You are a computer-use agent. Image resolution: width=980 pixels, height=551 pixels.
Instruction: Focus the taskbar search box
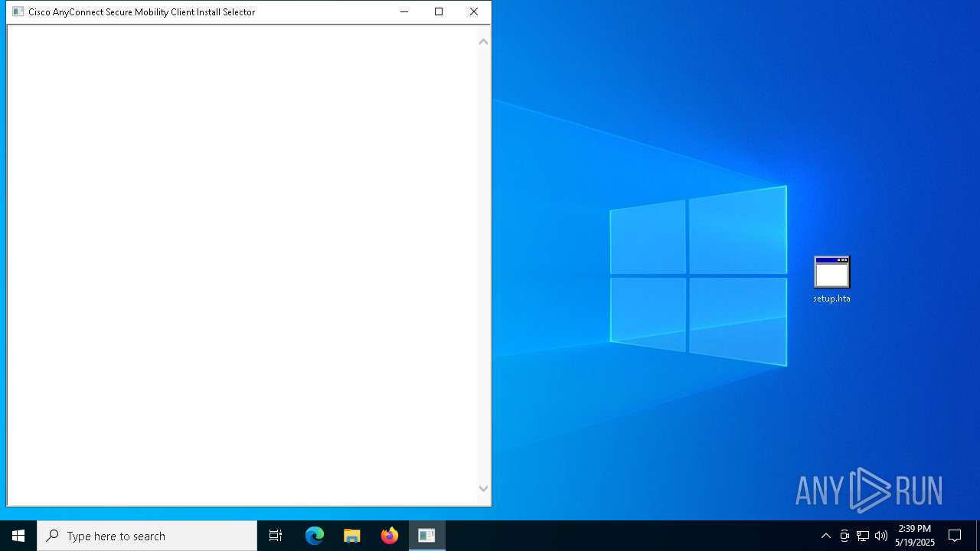tap(147, 536)
